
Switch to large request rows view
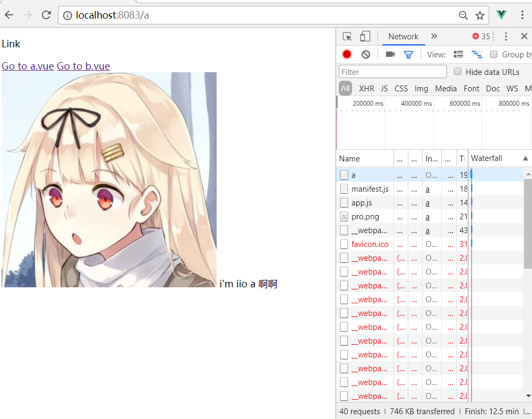tap(458, 54)
